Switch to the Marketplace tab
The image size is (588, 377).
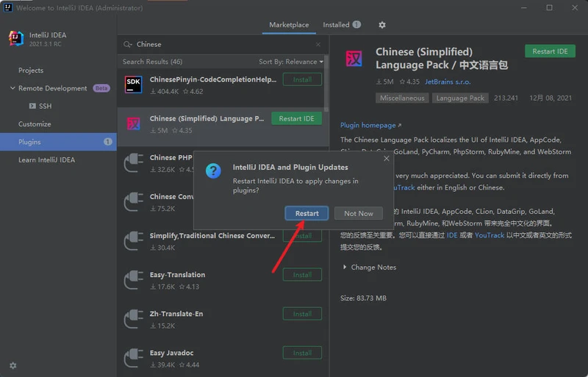point(289,25)
